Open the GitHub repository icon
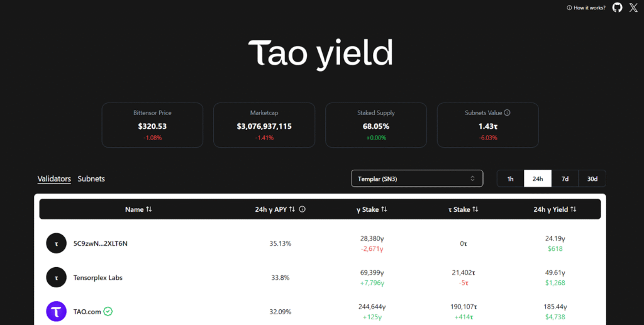The height and width of the screenshot is (325, 644). [617, 8]
